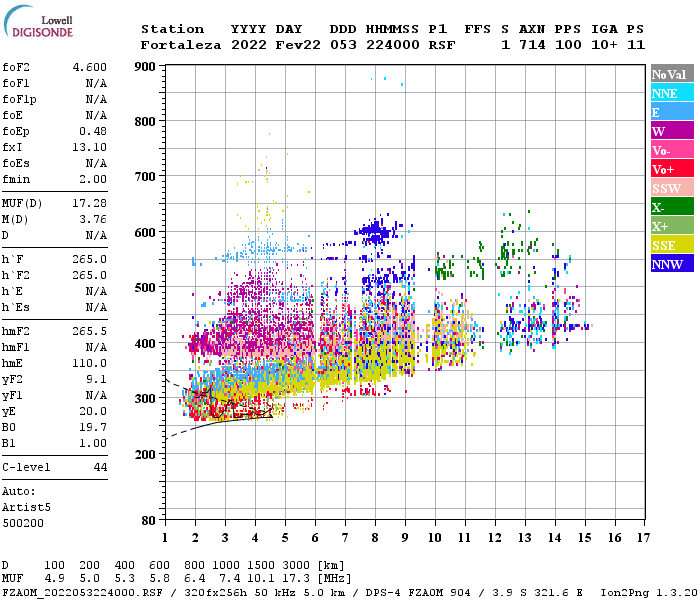Viewport: 700px width, 600px height.
Task: Click the B0 value 19.7
Action: tap(93, 428)
